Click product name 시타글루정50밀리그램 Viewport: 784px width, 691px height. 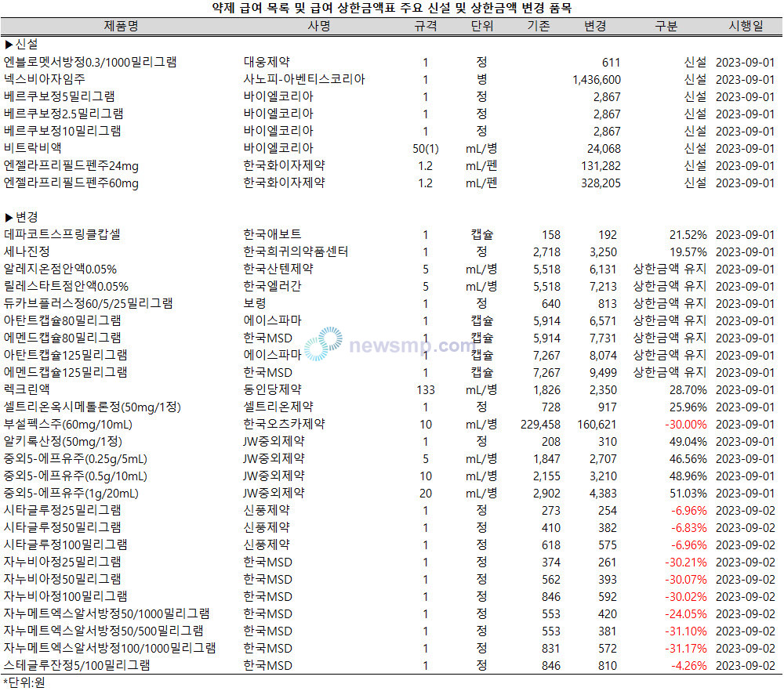(x=62, y=528)
